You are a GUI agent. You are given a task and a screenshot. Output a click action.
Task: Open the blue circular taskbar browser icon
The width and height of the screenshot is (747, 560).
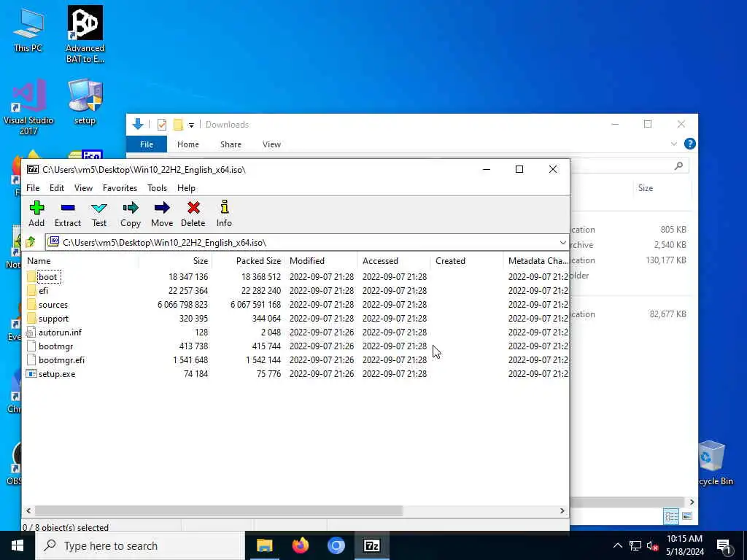[336, 545]
